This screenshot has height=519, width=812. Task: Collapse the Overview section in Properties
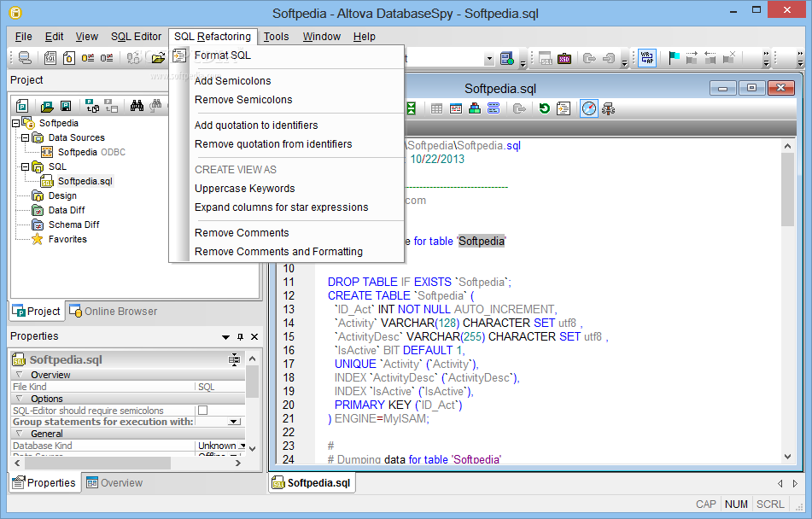click(19, 375)
